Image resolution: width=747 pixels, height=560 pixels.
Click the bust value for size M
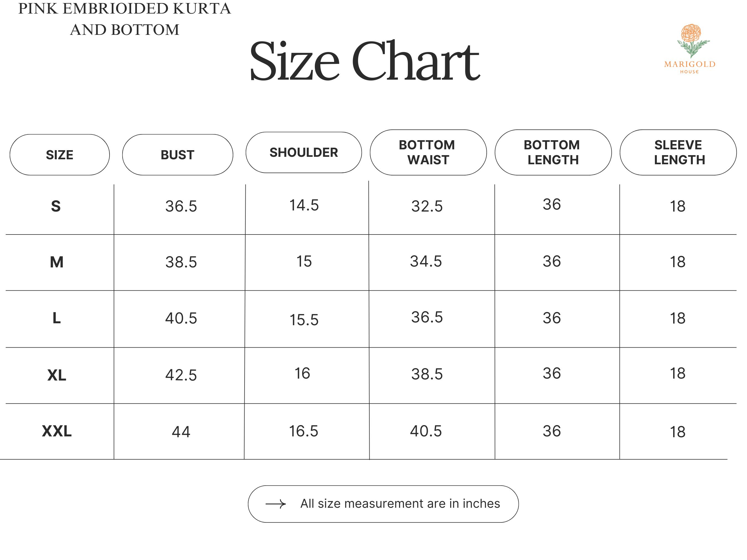point(181,262)
